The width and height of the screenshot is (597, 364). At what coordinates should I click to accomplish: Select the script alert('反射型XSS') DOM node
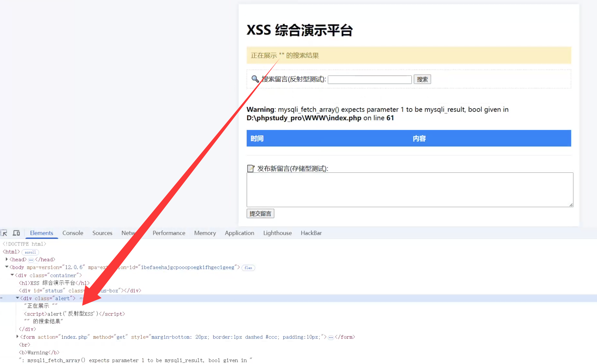tap(74, 314)
